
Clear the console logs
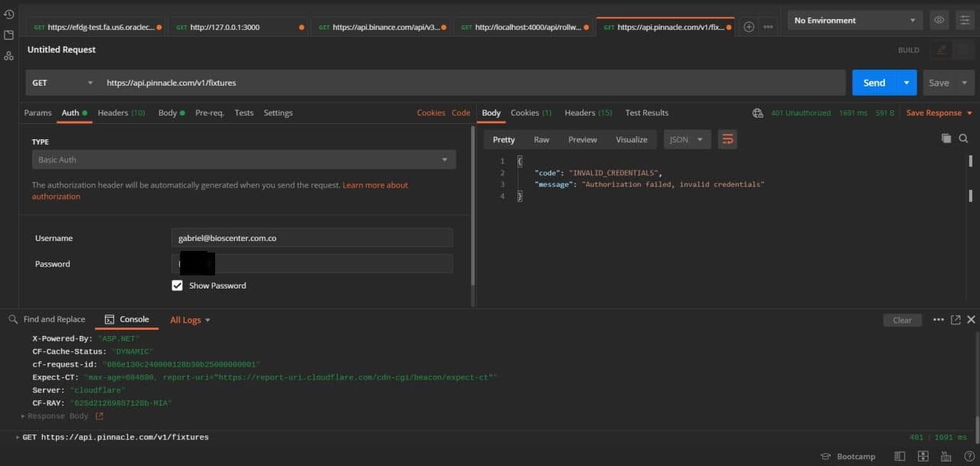[x=902, y=320]
